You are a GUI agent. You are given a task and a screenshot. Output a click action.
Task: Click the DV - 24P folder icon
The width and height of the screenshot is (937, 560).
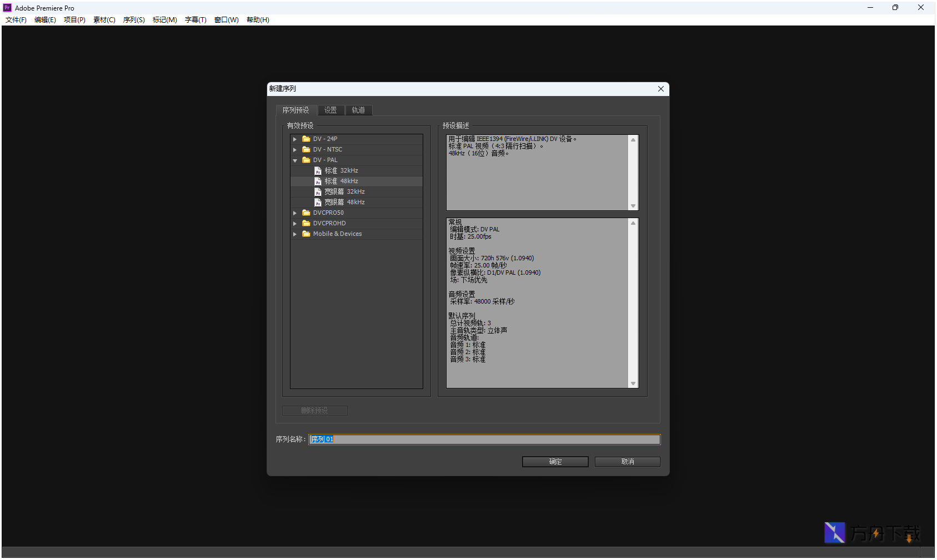306,139
